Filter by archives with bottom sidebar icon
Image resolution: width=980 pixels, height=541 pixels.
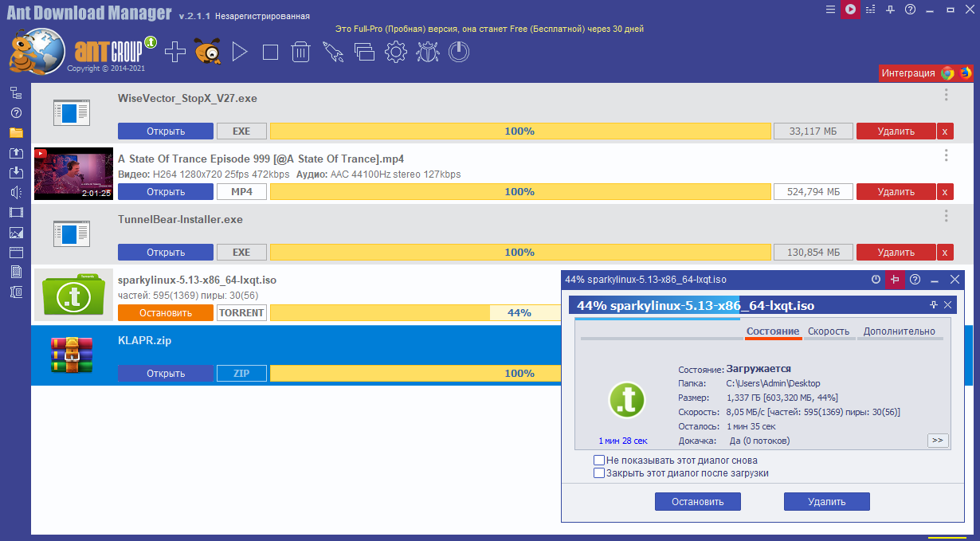pyautogui.click(x=16, y=292)
